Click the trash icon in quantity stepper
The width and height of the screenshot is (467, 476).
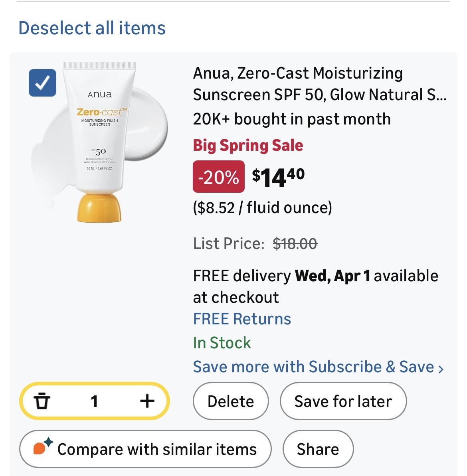coord(42,401)
